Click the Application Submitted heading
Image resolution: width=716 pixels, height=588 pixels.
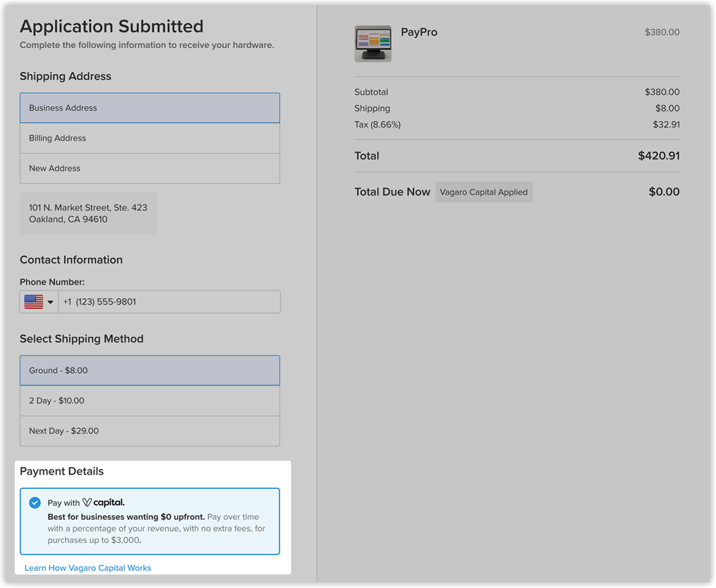[x=111, y=27]
